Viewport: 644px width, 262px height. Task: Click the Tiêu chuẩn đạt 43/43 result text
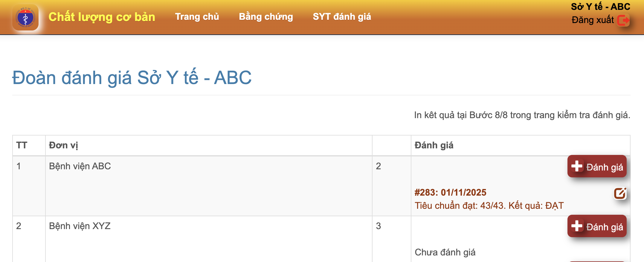point(489,206)
